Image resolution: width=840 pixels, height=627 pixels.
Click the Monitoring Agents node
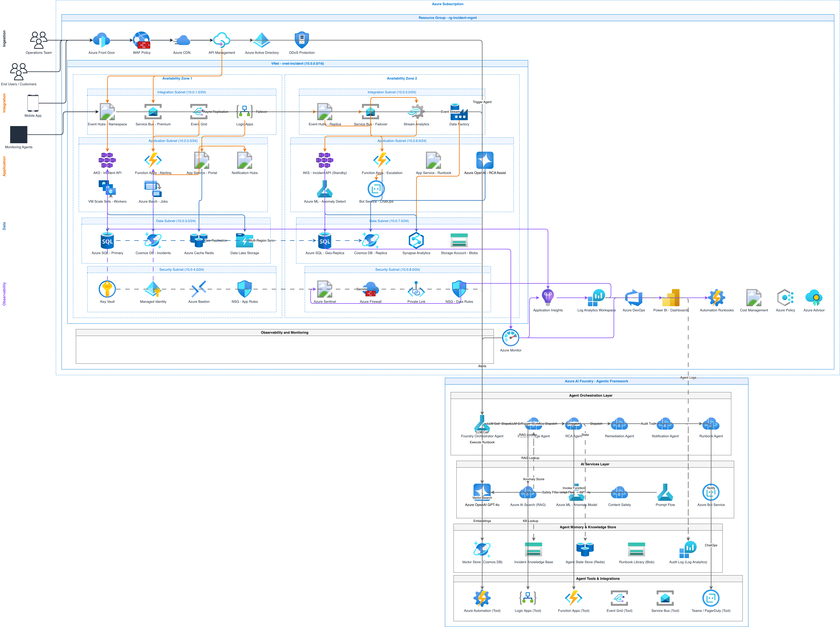click(x=19, y=135)
